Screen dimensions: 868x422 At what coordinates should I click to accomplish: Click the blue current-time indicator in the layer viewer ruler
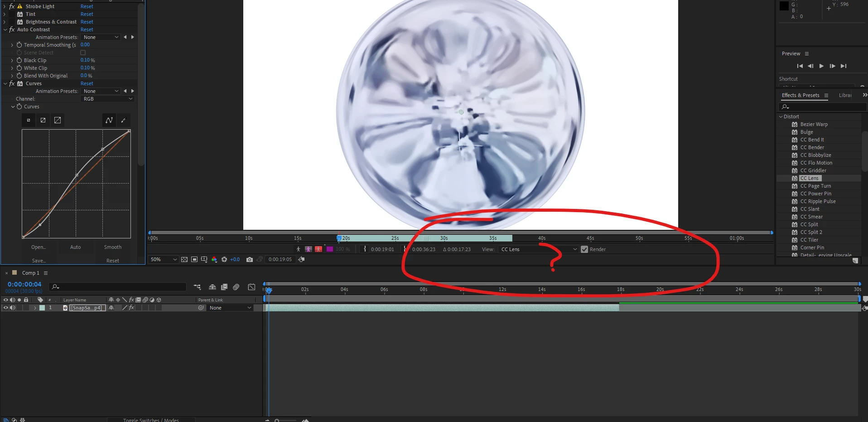(339, 238)
